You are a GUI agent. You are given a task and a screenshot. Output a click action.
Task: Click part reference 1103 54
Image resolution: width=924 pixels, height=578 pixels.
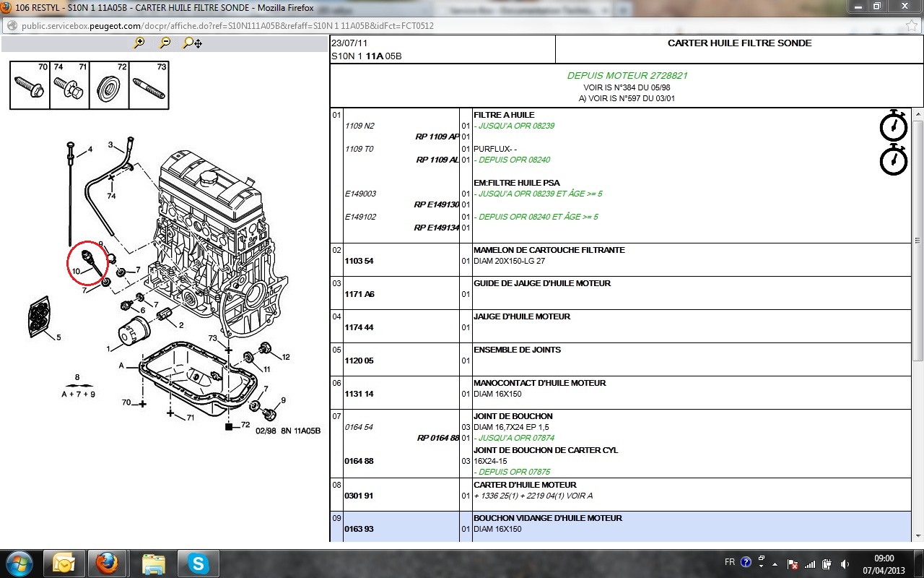[x=359, y=261]
